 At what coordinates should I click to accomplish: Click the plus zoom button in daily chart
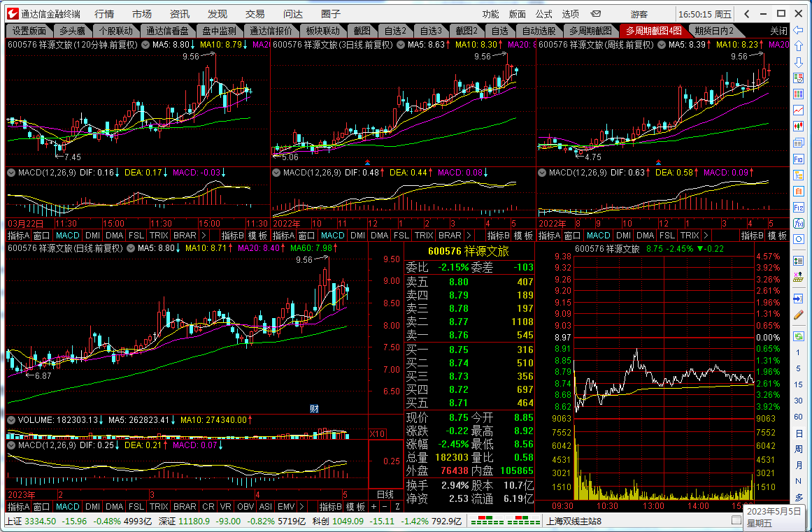374,507
